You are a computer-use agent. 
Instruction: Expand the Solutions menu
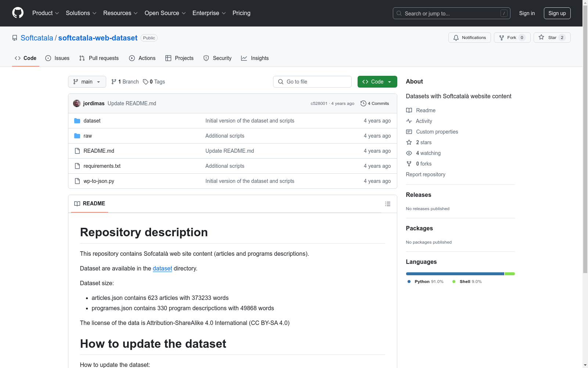tap(81, 13)
